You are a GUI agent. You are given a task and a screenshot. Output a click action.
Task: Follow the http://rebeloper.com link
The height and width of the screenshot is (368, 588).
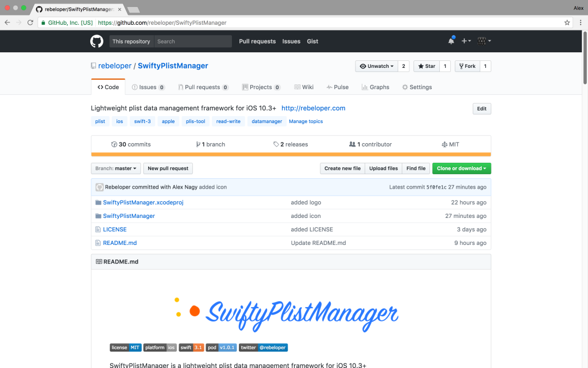click(x=313, y=108)
